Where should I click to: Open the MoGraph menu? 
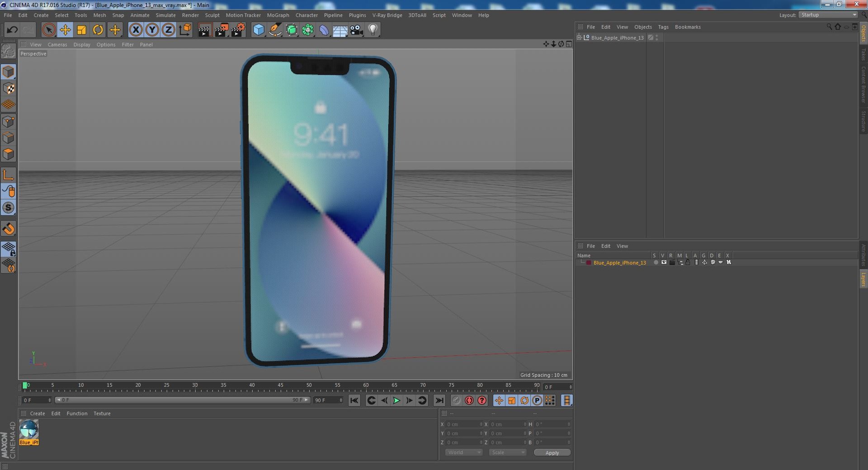point(278,15)
